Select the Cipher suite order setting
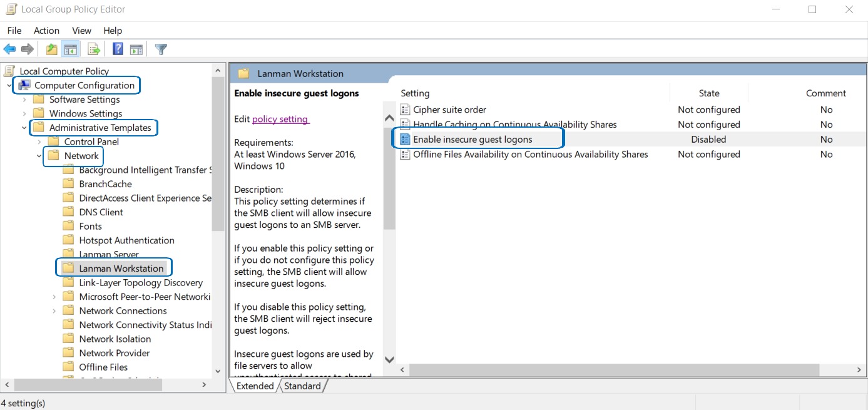Image resolution: width=868 pixels, height=410 pixels. (449, 110)
